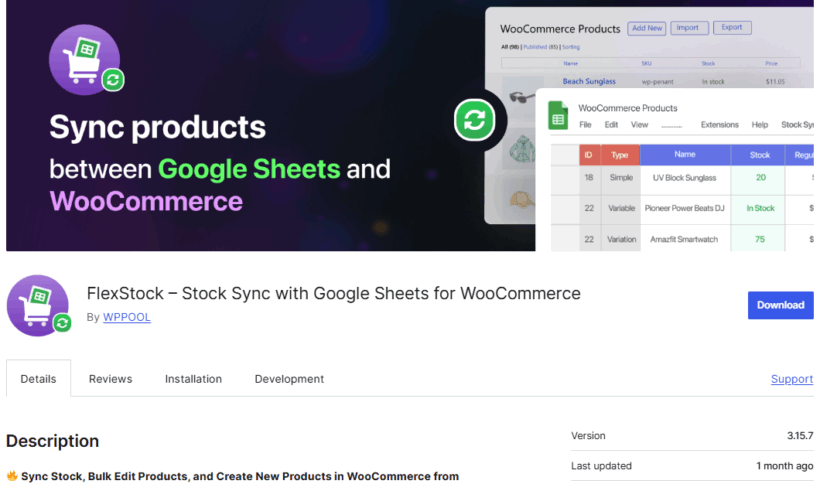Open the Beach Sunglass product link
Screen dimensions: 820x484
click(x=589, y=81)
